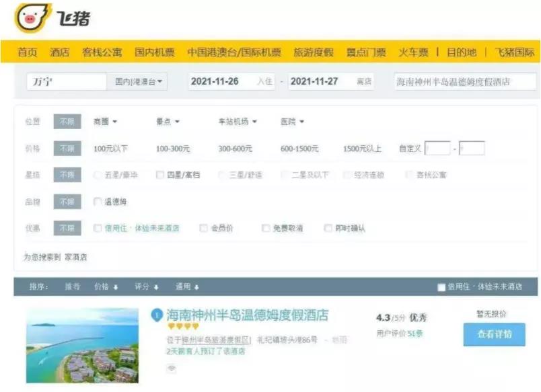Choose the 300-600元 price range
Viewport: 541px width, 392px height.
coord(236,149)
